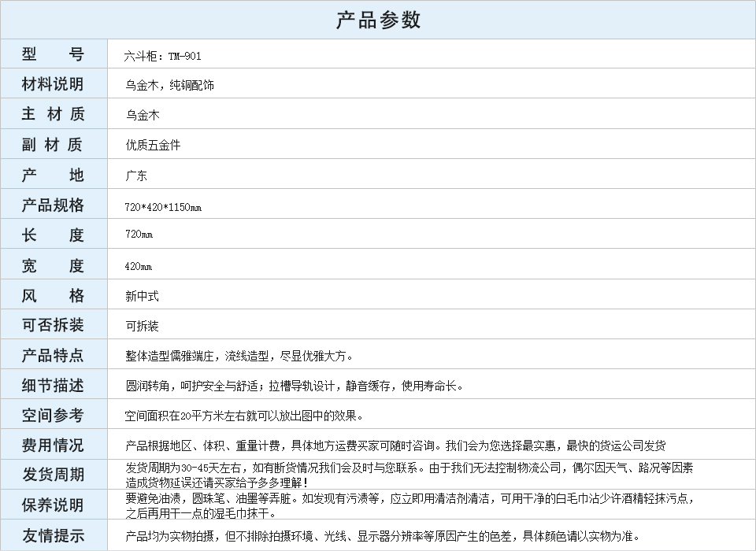The height and width of the screenshot is (551, 756).
Task: Click the text starting 要避免油渍，圆珠笔
Action: (x=410, y=505)
